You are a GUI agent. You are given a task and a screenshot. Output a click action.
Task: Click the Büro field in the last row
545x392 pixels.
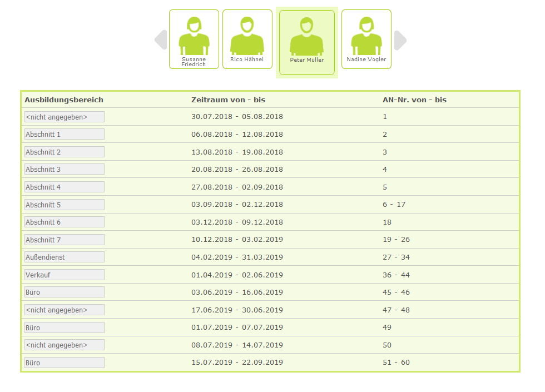tap(65, 363)
